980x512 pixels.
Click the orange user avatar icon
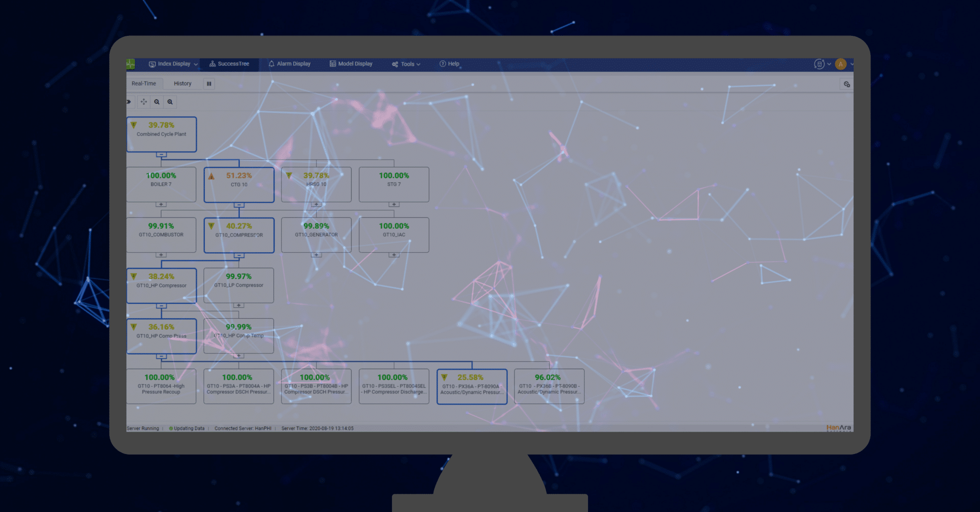coord(840,64)
